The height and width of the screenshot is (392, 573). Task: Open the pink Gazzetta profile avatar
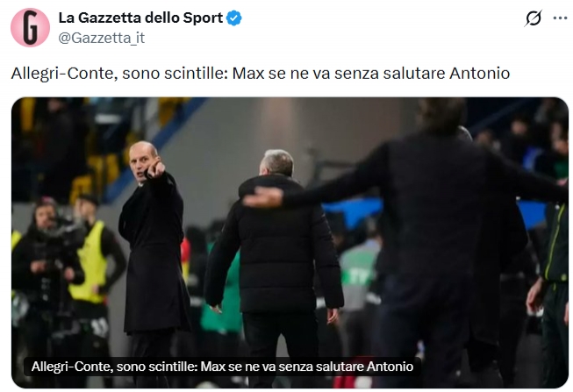30,27
